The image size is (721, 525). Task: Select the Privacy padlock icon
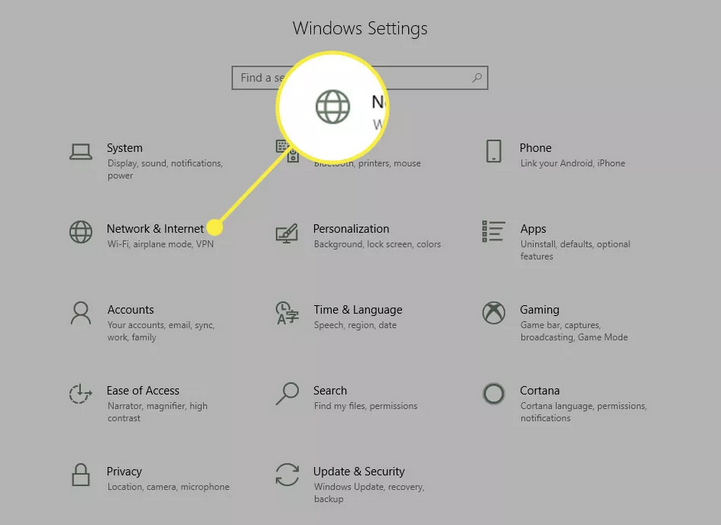pyautogui.click(x=80, y=474)
